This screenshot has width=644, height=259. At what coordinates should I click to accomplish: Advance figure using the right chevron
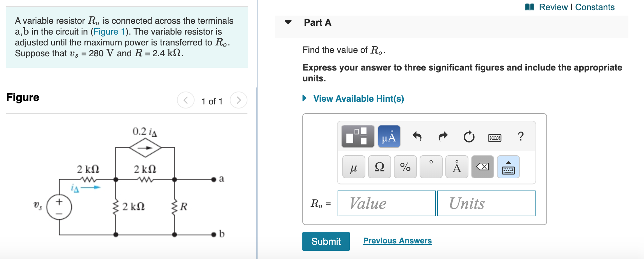239,100
